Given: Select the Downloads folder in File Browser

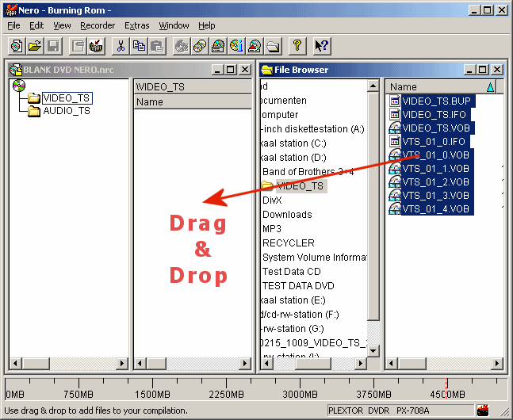Looking at the screenshot, I should click(287, 215).
